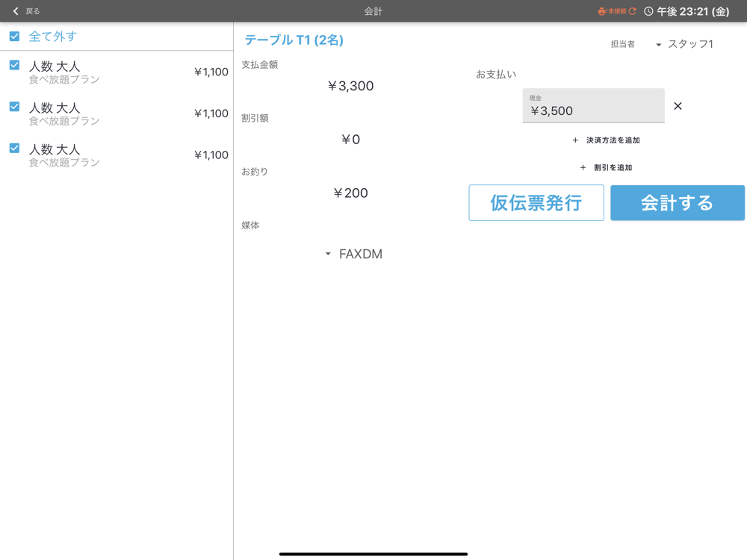Screen dimensions: 747x560
Task: Remove the 現金 payment with the X icon
Action: point(678,106)
